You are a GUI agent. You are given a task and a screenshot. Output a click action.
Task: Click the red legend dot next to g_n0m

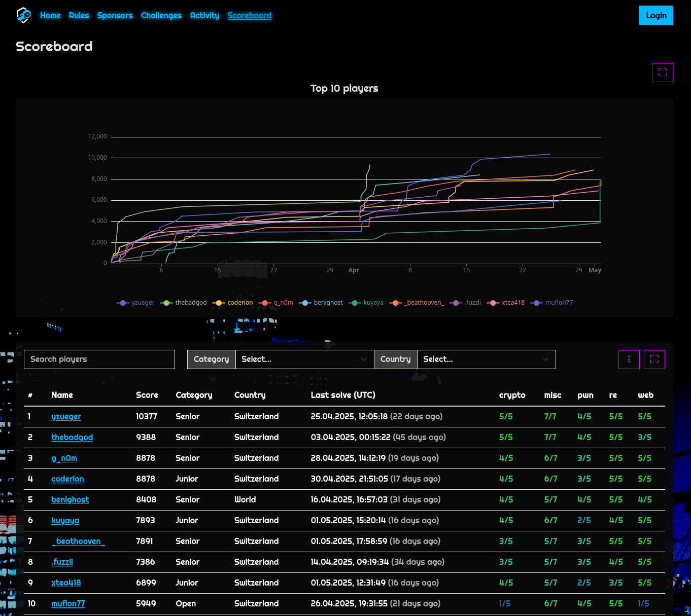point(265,302)
